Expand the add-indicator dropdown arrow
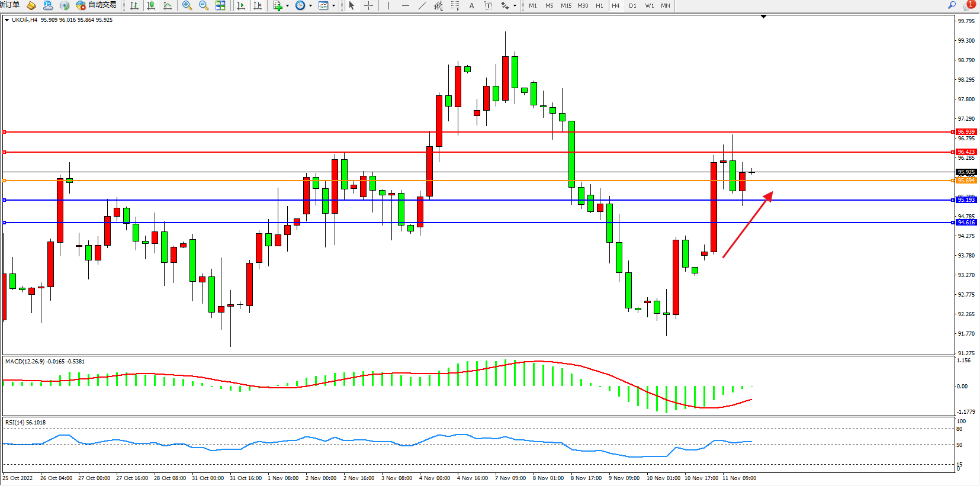This screenshot has width=980, height=486. coord(288,5)
